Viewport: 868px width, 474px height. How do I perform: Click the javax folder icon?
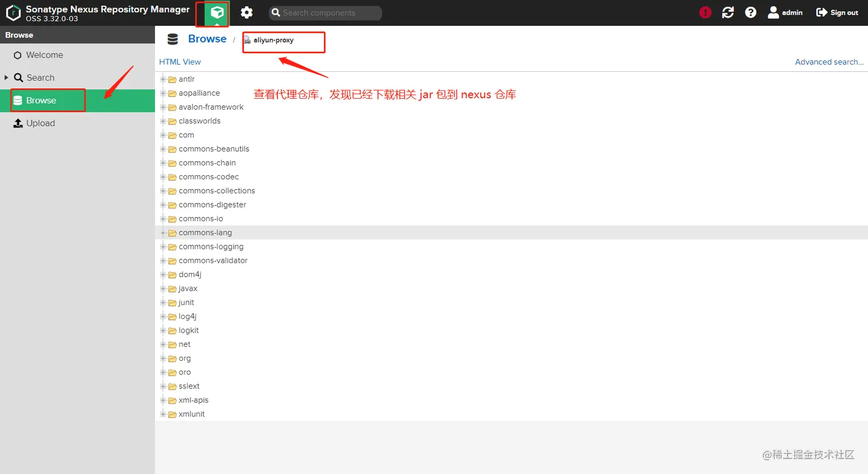(x=172, y=289)
